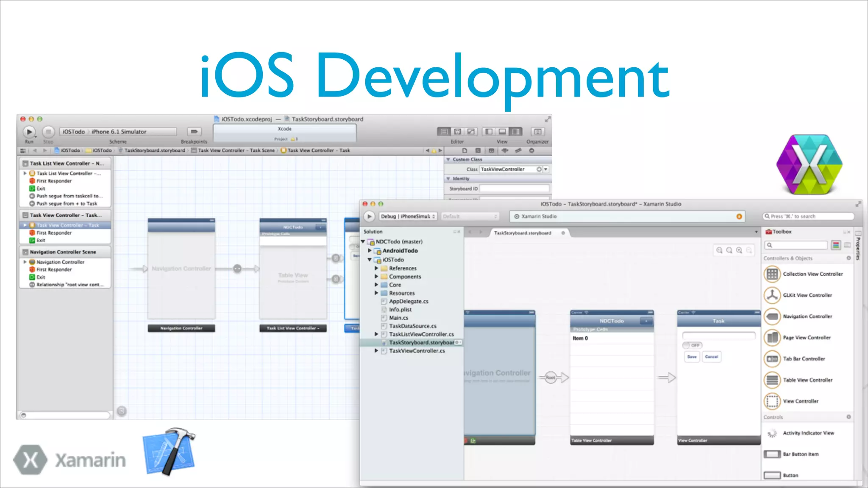Toggle the OFF switch in Task view
Viewport: 868px width, 488px height.
coord(692,345)
